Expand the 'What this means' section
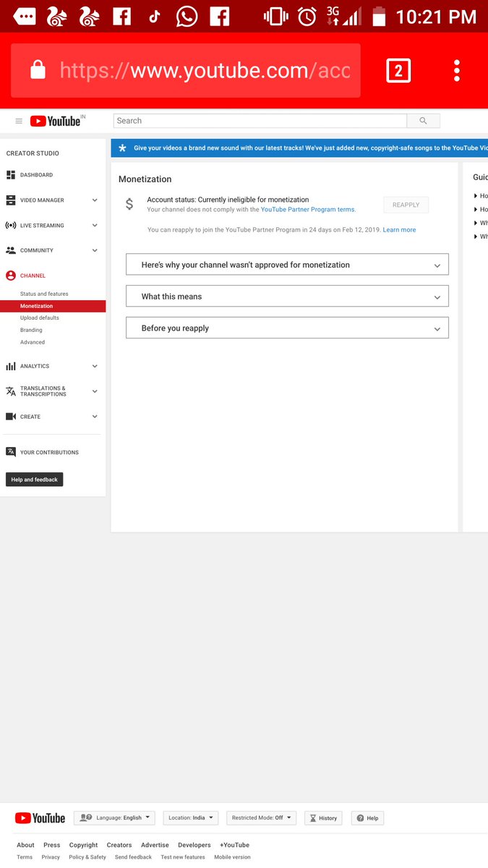 (x=287, y=297)
